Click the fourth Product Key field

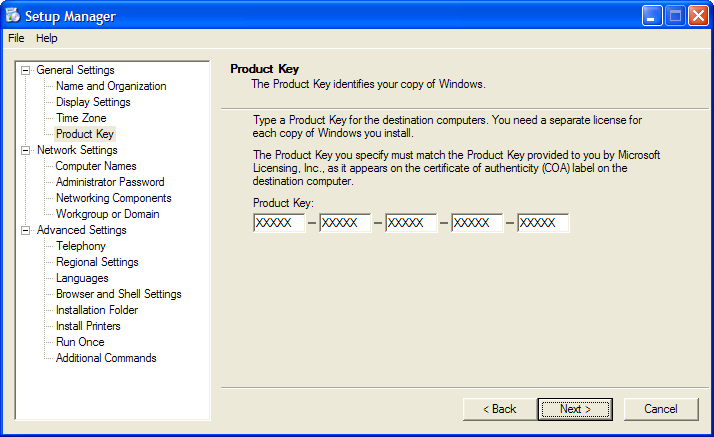point(477,223)
